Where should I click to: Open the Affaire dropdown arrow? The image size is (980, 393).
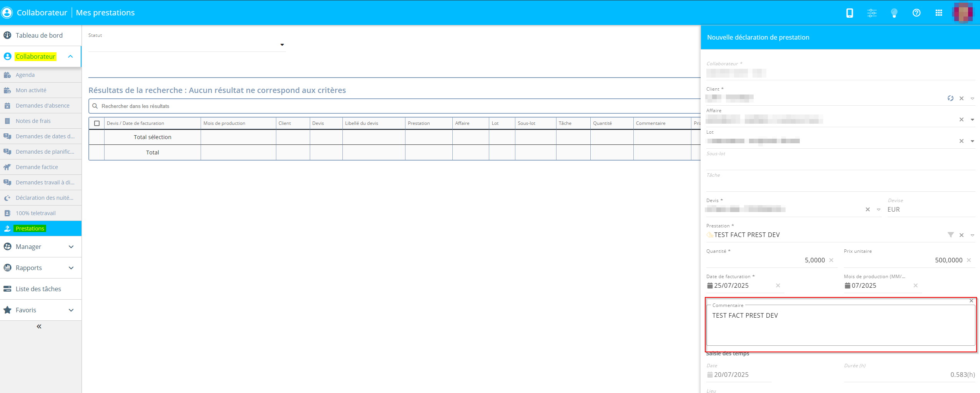[972, 120]
